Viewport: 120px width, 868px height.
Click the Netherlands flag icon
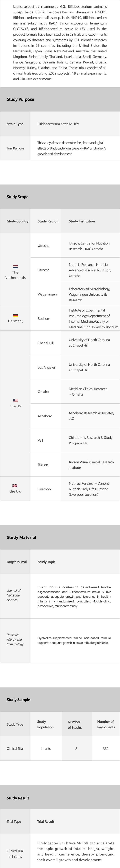pyautogui.click(x=15, y=267)
